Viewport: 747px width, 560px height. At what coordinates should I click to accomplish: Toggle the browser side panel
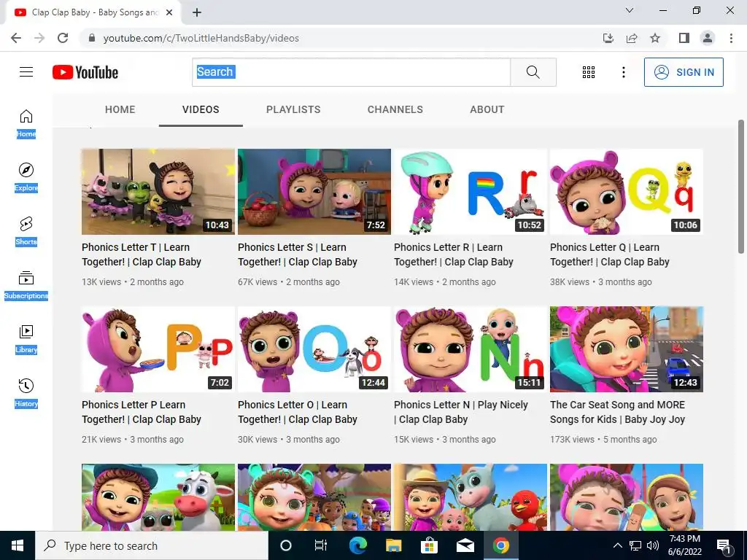(x=684, y=38)
